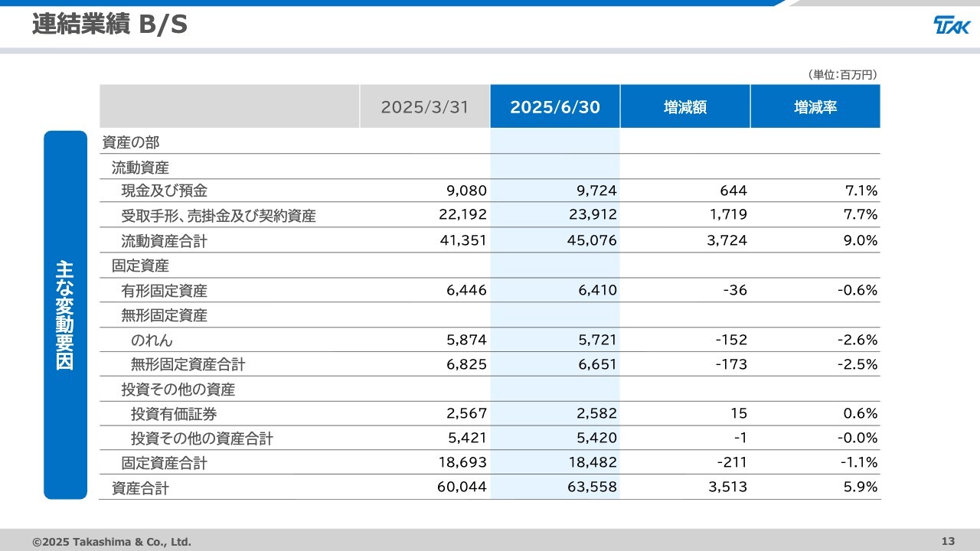This screenshot has width=980, height=551.
Task: Click the value 45,076
Action: pos(593,241)
